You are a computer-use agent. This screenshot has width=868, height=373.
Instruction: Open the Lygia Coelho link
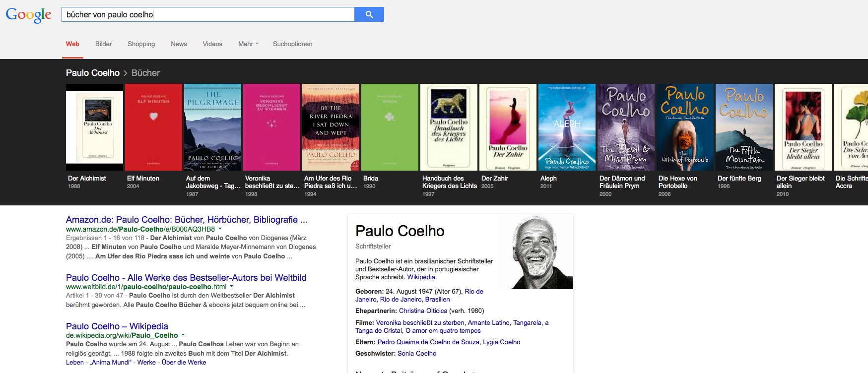[x=502, y=342]
